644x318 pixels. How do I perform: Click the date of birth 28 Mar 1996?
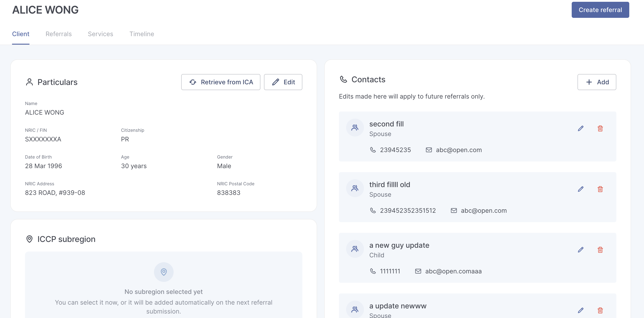[44, 166]
